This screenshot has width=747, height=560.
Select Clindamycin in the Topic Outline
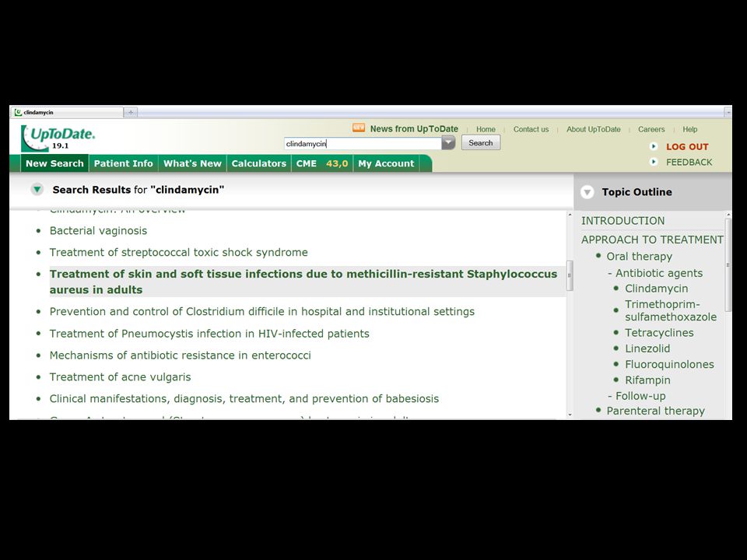657,289
